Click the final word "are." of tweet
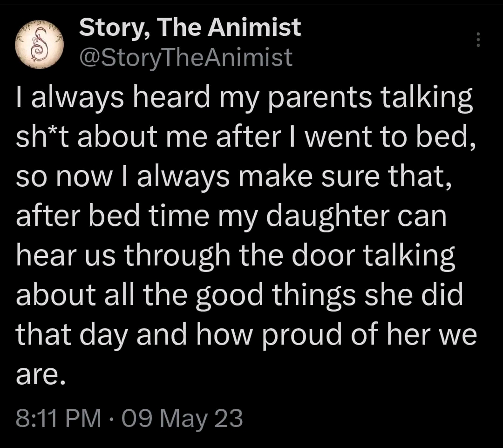This screenshot has width=503, height=448. pyautogui.click(x=40, y=375)
